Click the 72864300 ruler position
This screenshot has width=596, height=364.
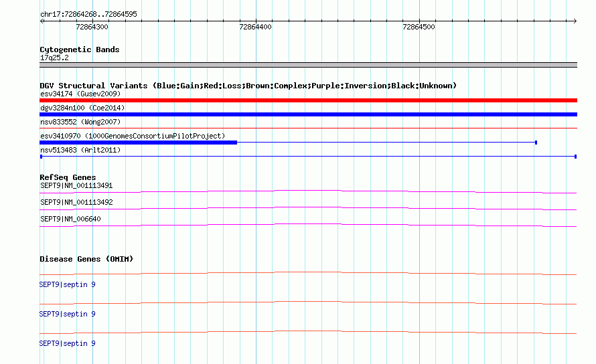pos(92,27)
